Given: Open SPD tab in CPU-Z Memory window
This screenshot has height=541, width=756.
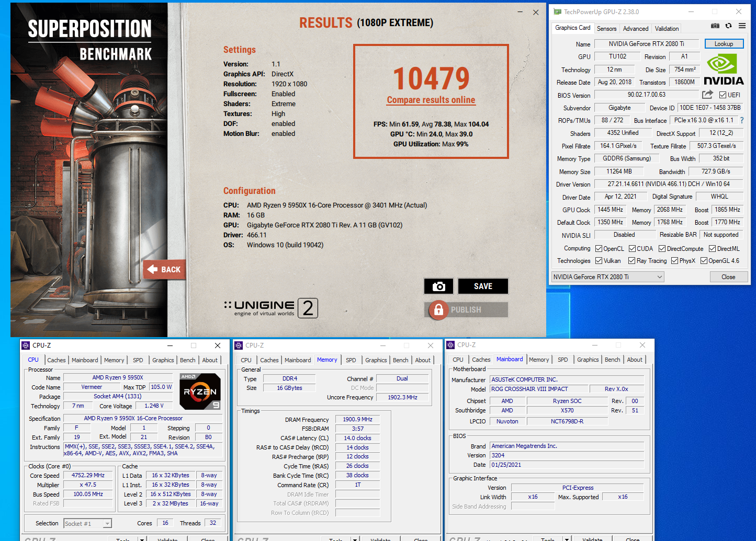Looking at the screenshot, I should pyautogui.click(x=351, y=360).
